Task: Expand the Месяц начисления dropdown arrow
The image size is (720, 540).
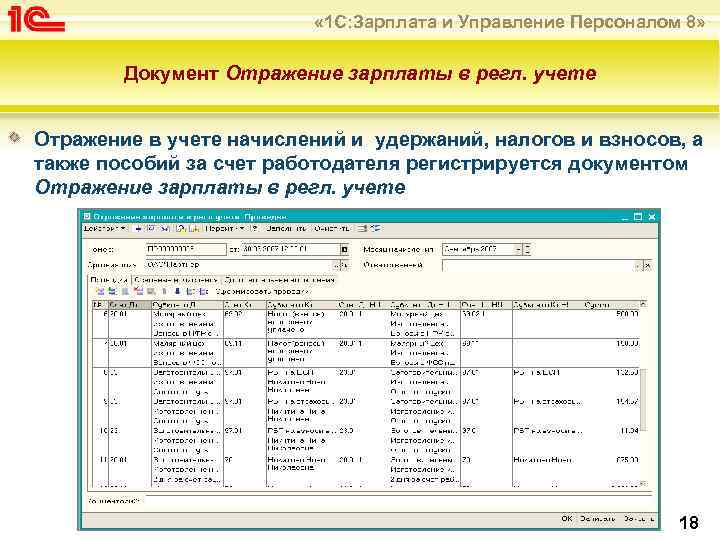Action: [518, 249]
